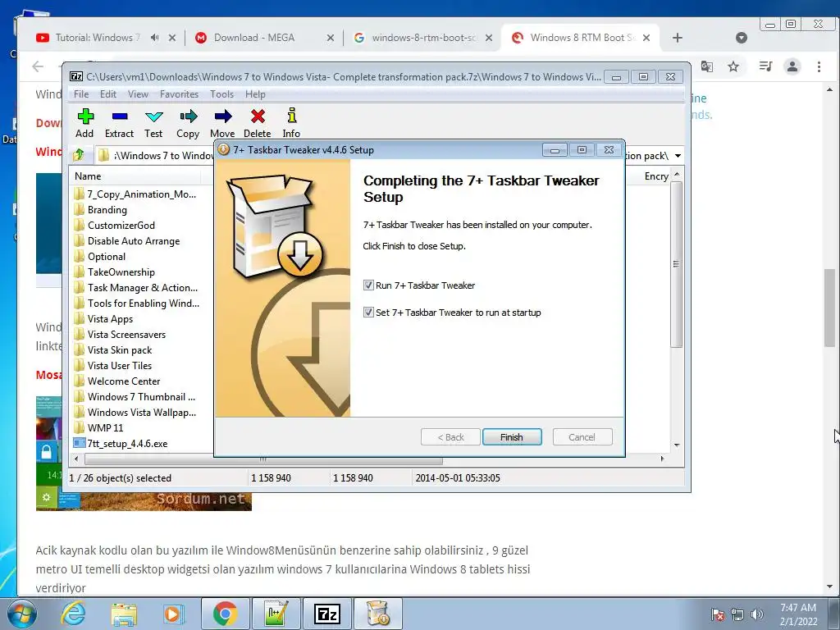The width and height of the screenshot is (840, 630).
Task: Expand the 7-Zip address path dropdown
Action: click(678, 156)
